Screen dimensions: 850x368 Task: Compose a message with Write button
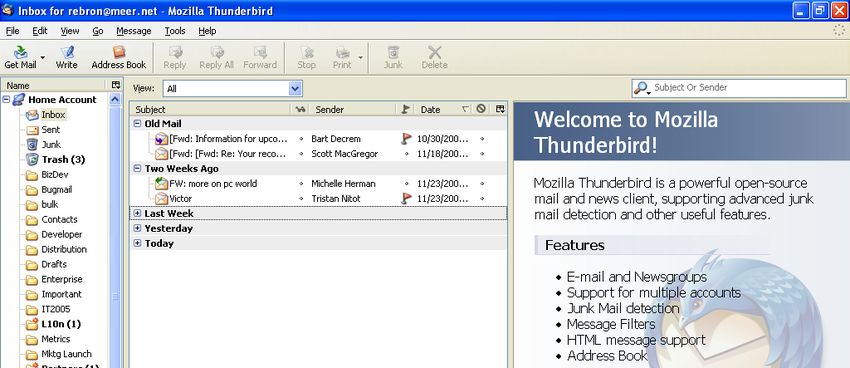67,57
